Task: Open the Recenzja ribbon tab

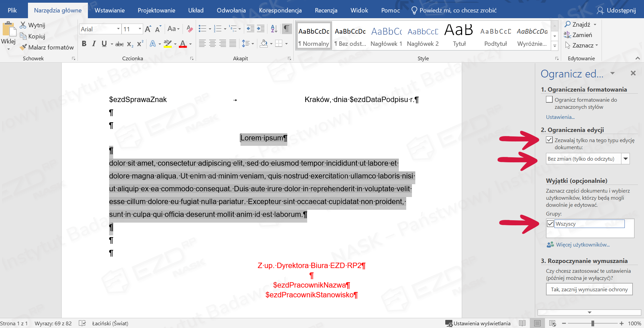Action: tap(326, 10)
